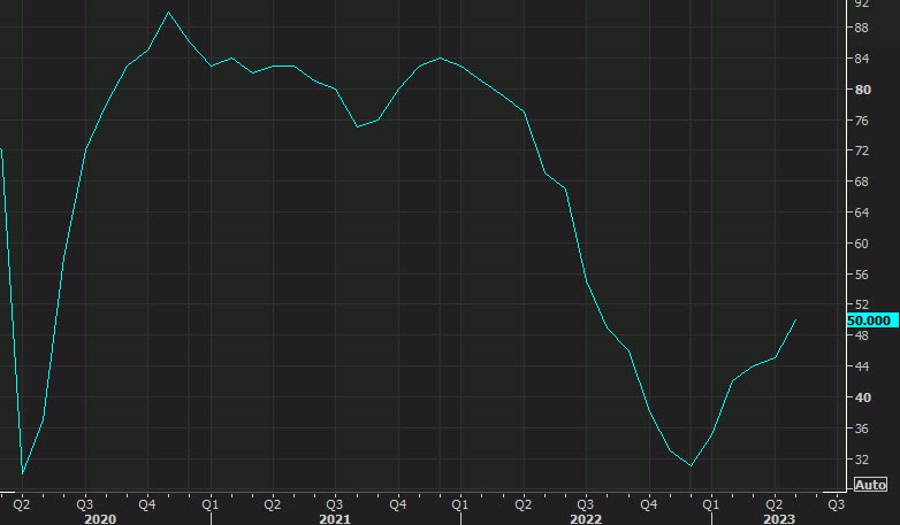Click the 64 value on price axis
This screenshot has height=525, width=900.
(861, 213)
